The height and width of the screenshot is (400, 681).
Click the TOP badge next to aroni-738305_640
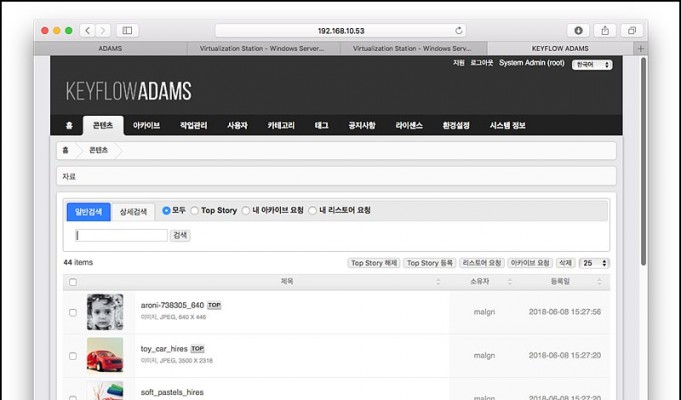coord(214,305)
